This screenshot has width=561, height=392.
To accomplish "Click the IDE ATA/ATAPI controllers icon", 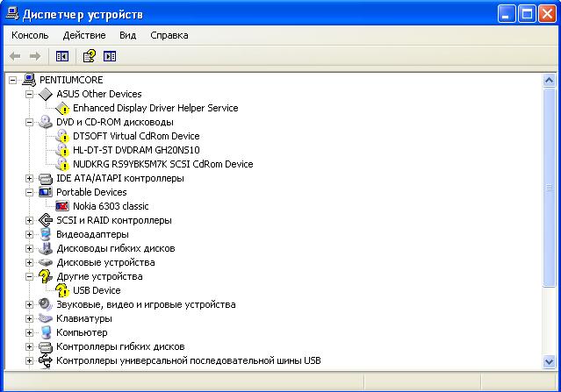I will click(46, 178).
